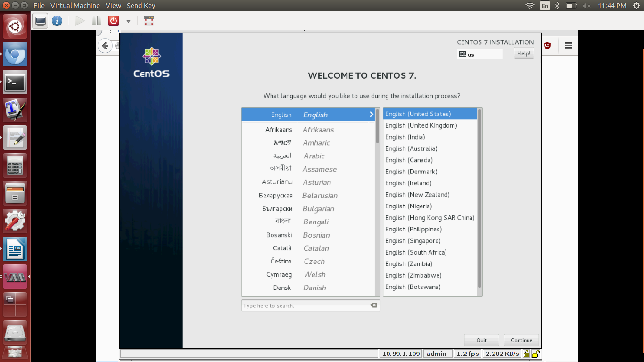Choose English (Zimbabwe) locale
Screen dimensions: 644x362
click(430, 276)
